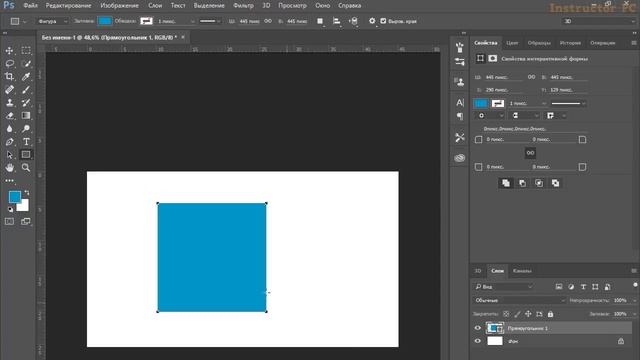Open path alignment options in options bar
This screenshot has width=640, height=360.
coord(336,21)
